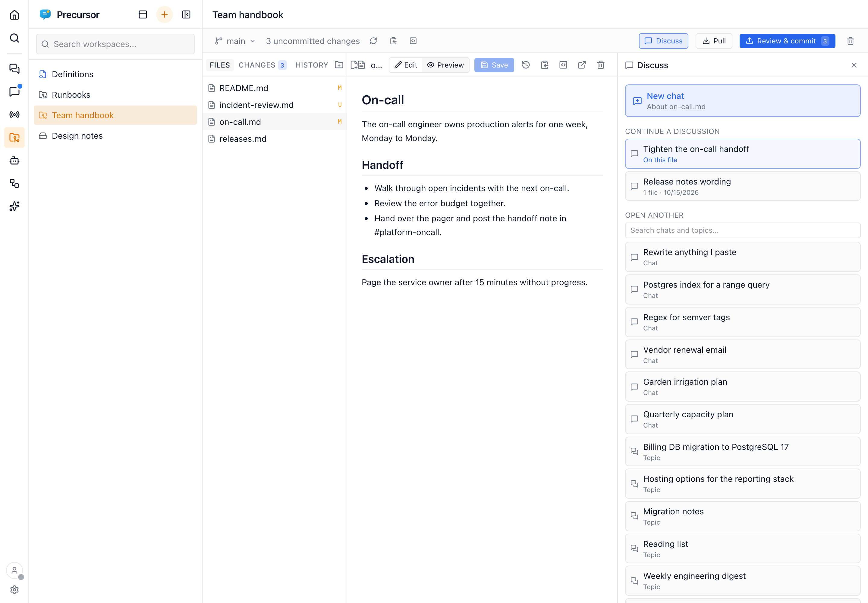Select the Definitions workspace
This screenshot has width=868, height=603.
(x=115, y=74)
